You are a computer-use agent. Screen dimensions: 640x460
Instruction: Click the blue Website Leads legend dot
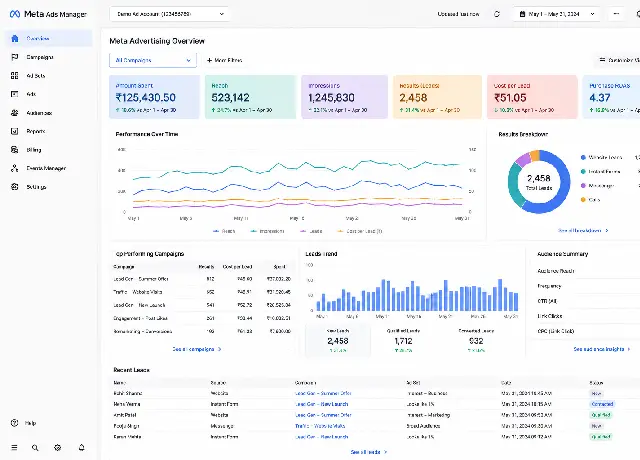(x=583, y=157)
